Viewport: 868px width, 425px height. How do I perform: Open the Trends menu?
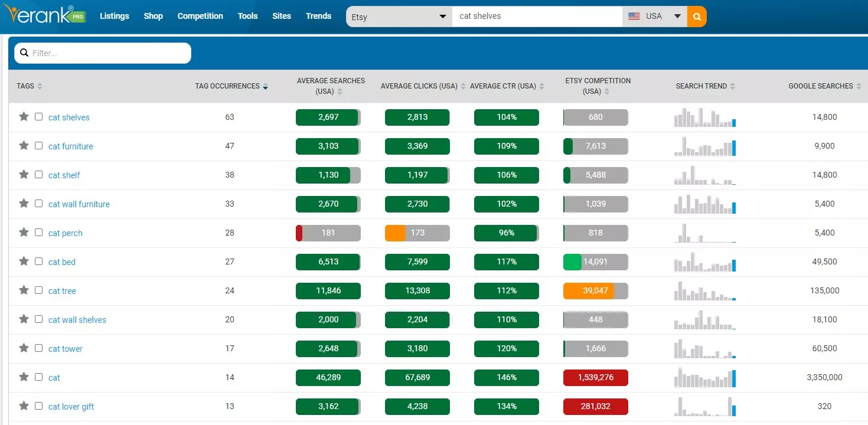click(319, 16)
